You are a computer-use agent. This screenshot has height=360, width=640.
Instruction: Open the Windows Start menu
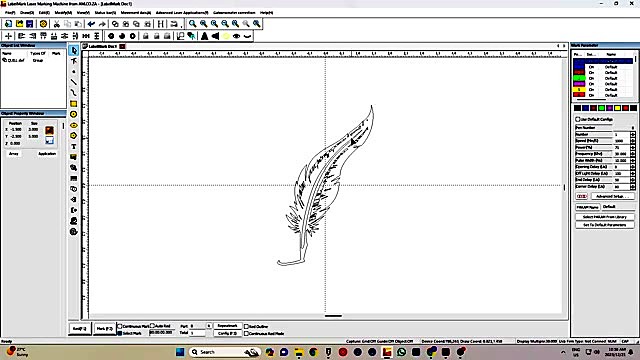click(180, 352)
